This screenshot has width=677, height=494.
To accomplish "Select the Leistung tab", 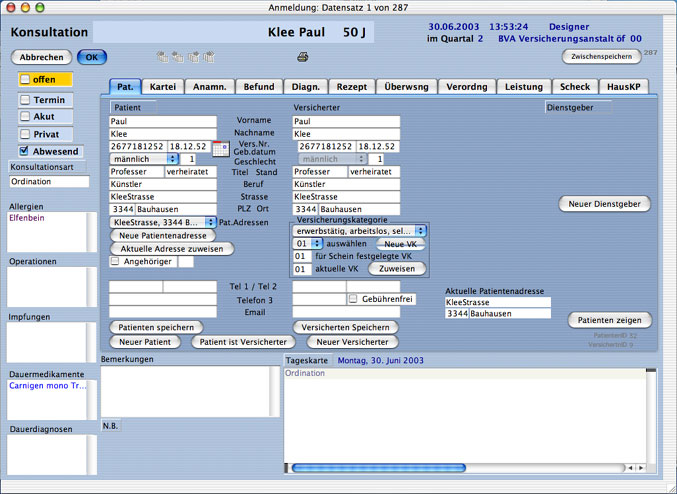I will pos(524,86).
